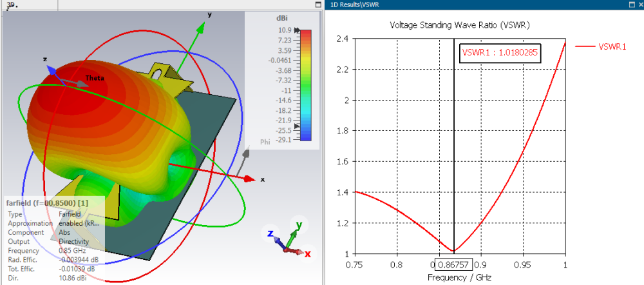Click the upper clamp arrow at 10.9 dBi
The height and width of the screenshot is (285, 644).
pyautogui.click(x=298, y=30)
